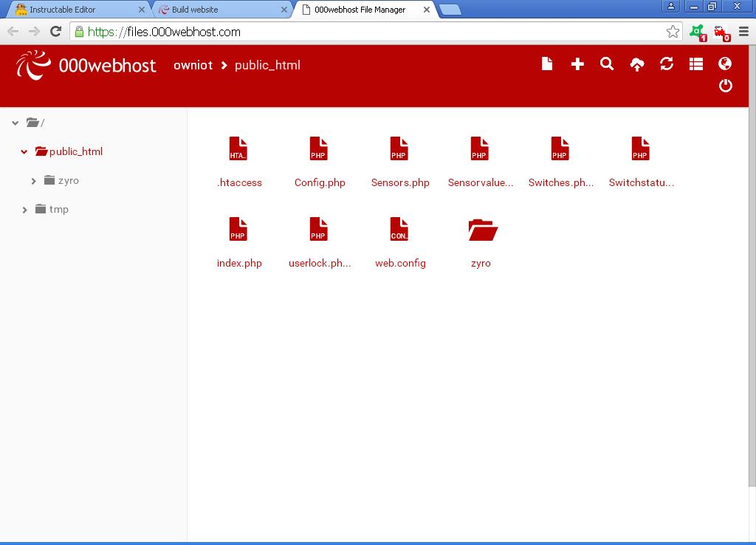
Task: Open the zyro folder icon in file grid
Action: pyautogui.click(x=483, y=230)
